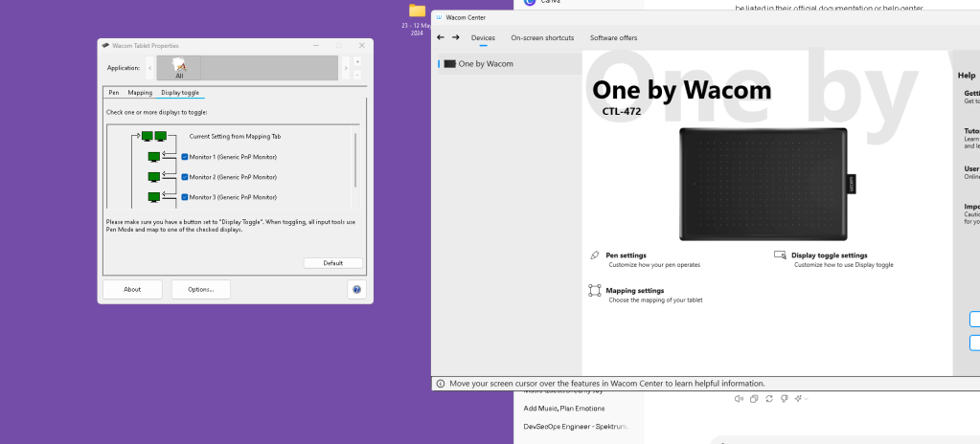
Task: Open the About dialog
Action: click(x=132, y=289)
